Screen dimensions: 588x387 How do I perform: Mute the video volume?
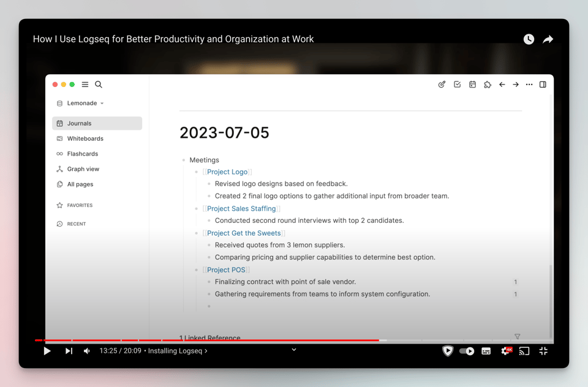coord(87,351)
